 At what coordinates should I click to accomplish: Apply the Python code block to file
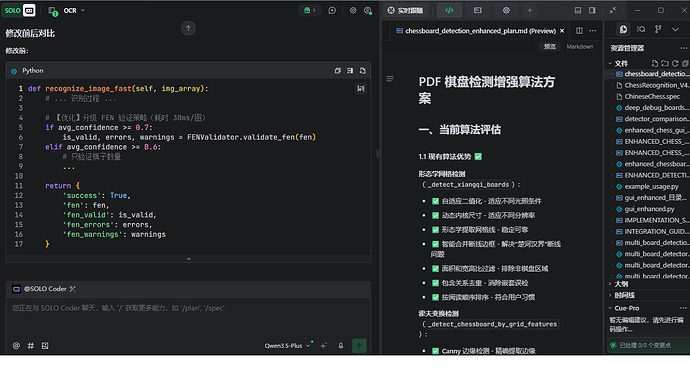pyautogui.click(x=363, y=70)
